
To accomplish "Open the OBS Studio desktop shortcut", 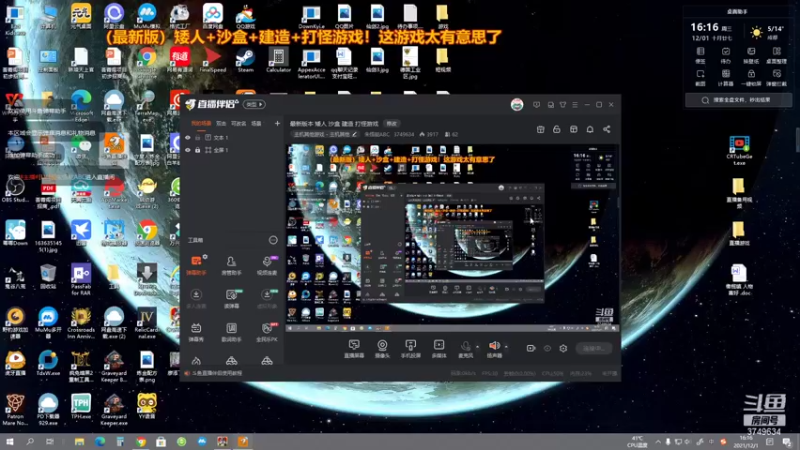I will tap(15, 190).
